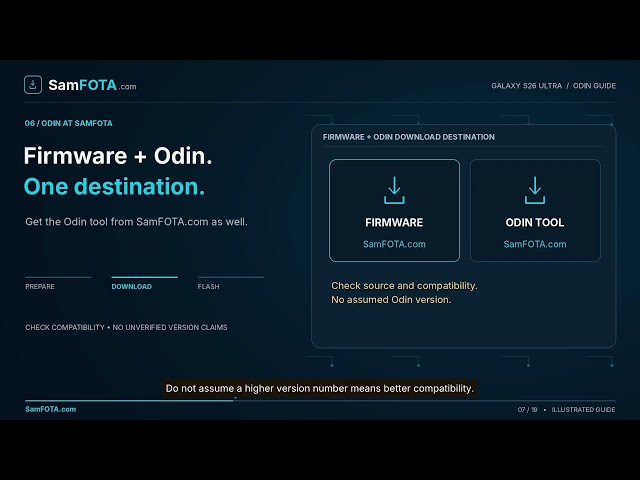Click 'GALAXY S26 ULTRA' header text
Screen dimensions: 640x480
[x=527, y=86]
